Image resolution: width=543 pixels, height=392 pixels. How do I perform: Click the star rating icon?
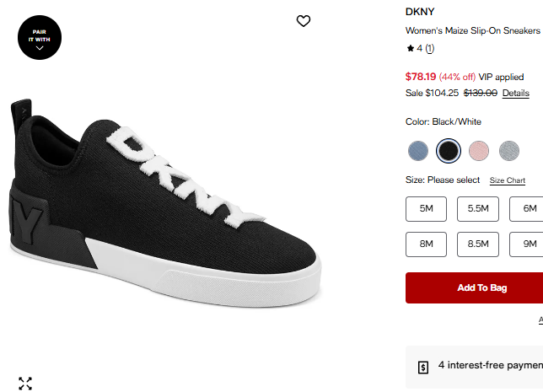pos(410,48)
